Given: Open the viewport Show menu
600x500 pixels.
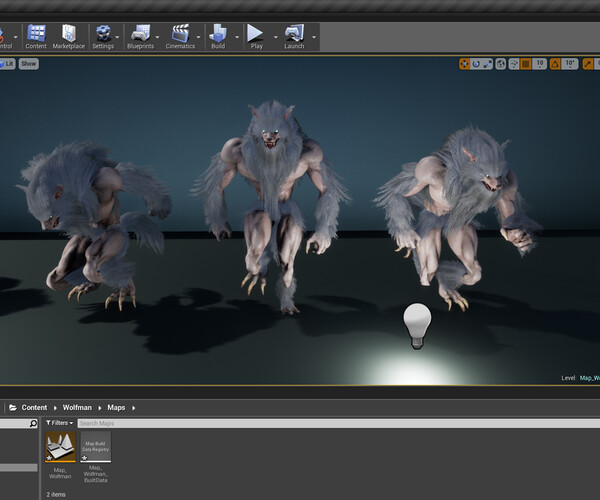Looking at the screenshot, I should (29, 64).
